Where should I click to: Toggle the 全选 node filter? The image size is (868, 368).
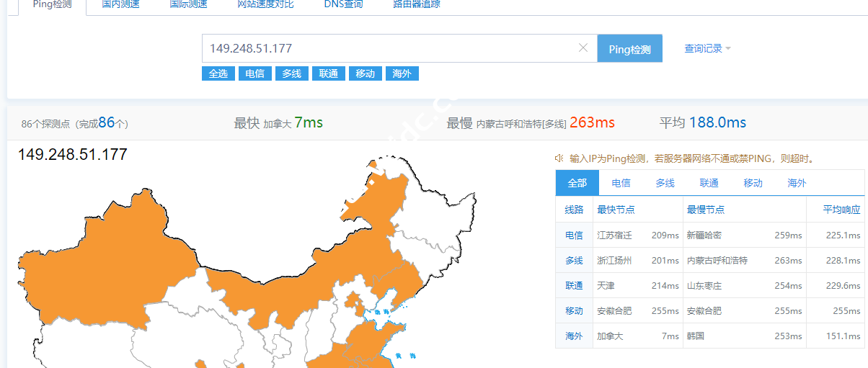click(x=218, y=73)
